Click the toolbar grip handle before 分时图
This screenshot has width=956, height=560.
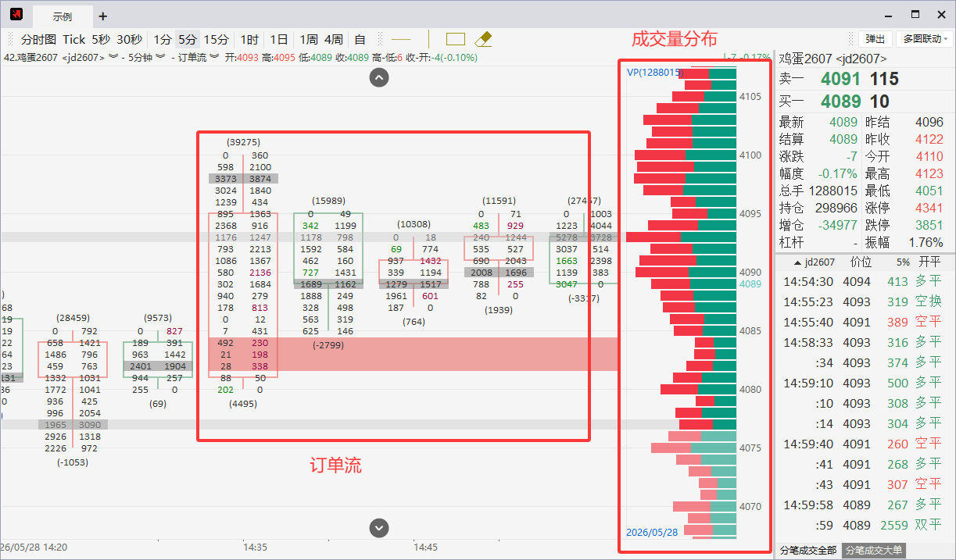pos(9,39)
